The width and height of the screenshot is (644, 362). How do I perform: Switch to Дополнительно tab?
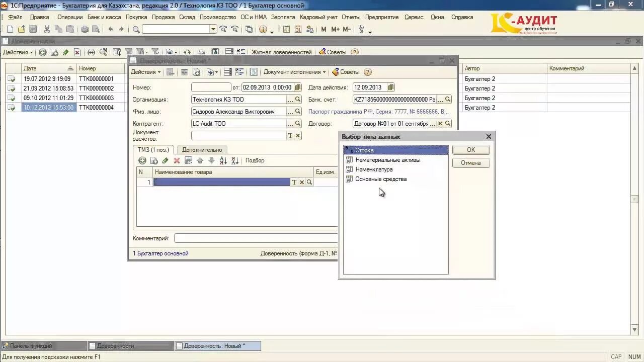[x=202, y=150]
